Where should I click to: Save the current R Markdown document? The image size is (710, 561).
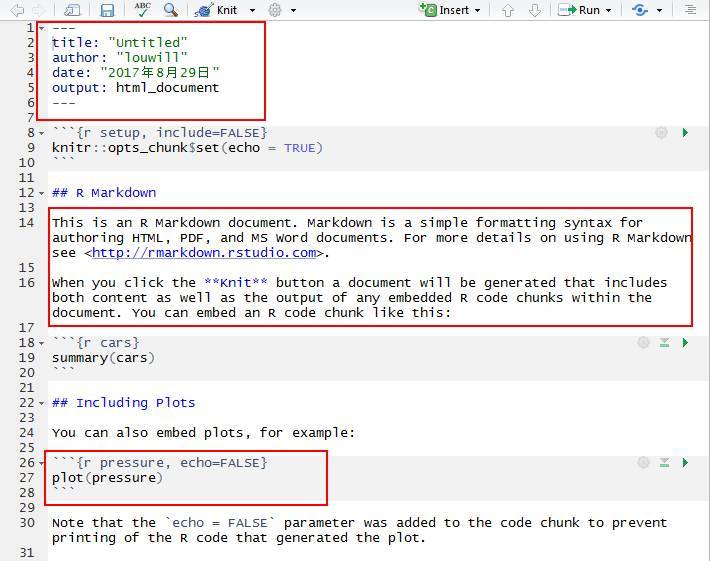(107, 10)
